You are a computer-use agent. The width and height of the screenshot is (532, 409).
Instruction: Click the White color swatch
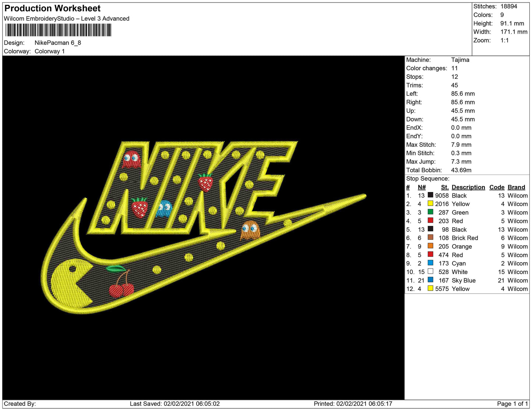pos(430,271)
